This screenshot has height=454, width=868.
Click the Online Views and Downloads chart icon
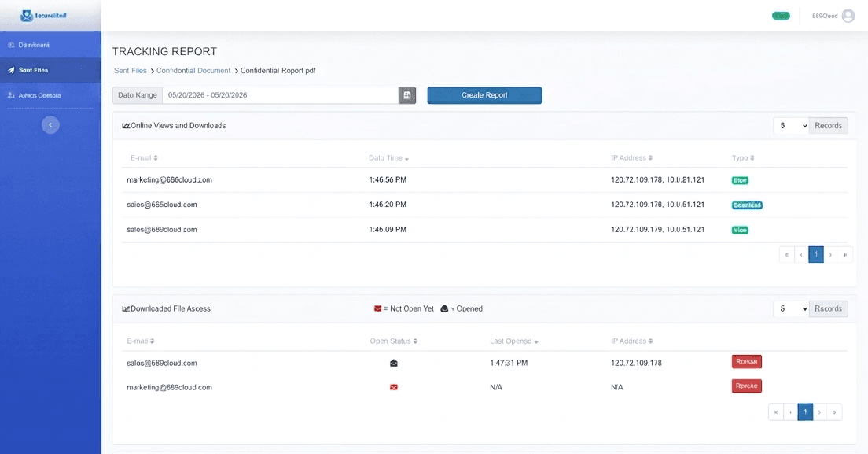click(x=126, y=126)
